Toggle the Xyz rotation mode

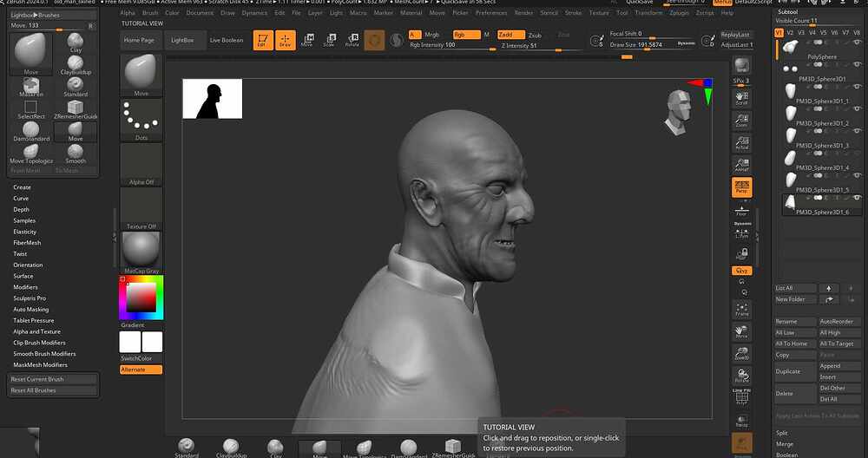pyautogui.click(x=742, y=271)
